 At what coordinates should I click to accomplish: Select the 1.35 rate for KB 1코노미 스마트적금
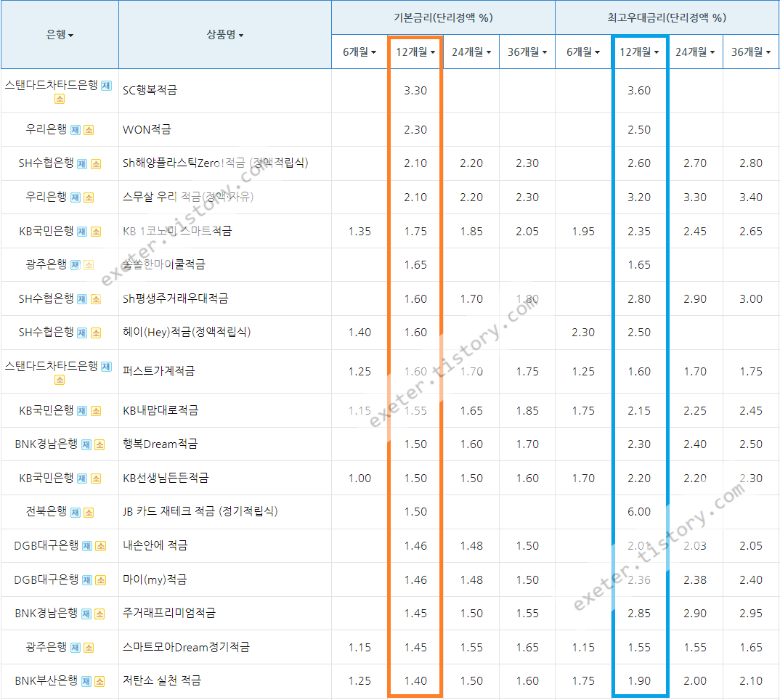click(359, 232)
